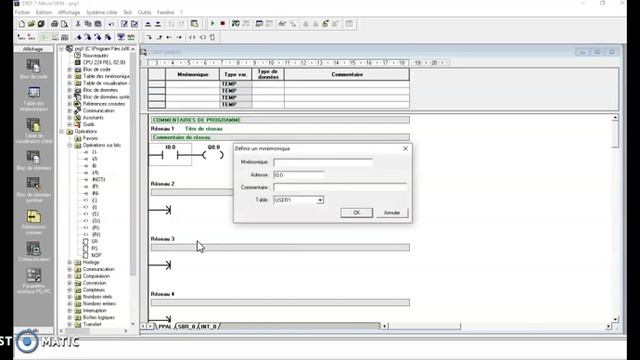This screenshot has height=360, width=640.
Task: Open Bloc de code in navigation bar
Action: tap(33, 69)
